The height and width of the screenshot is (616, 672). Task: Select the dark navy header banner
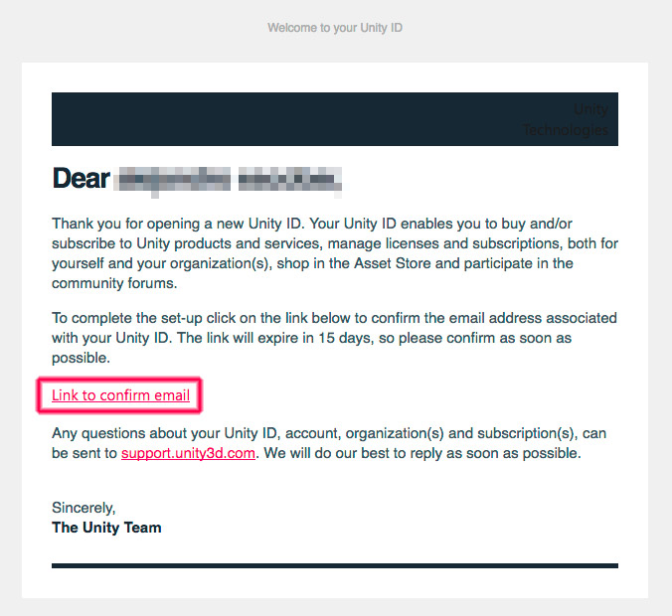tap(335, 119)
